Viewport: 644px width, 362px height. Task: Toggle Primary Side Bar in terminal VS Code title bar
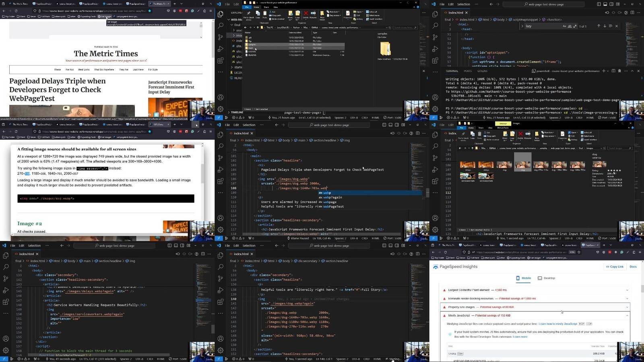599,4
